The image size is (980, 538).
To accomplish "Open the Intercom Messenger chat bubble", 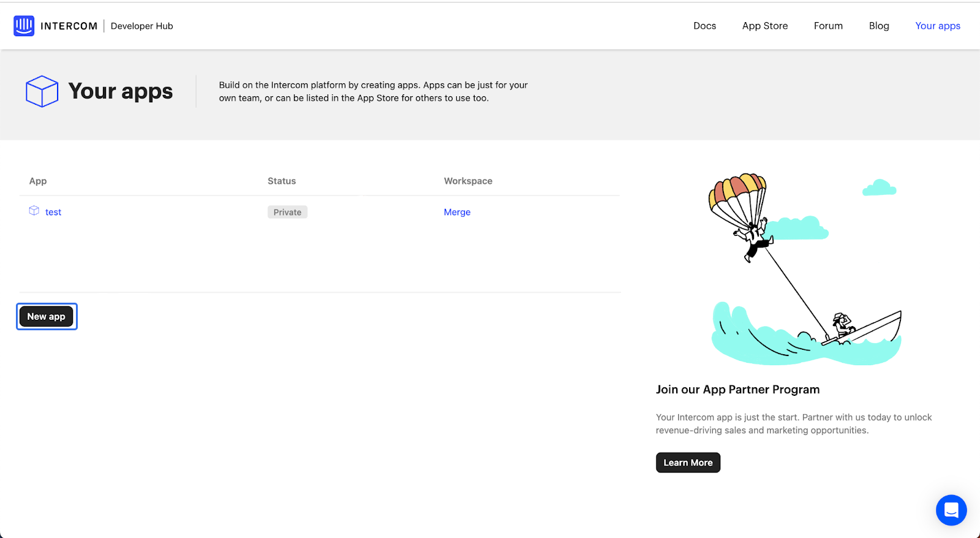I will [951, 510].
